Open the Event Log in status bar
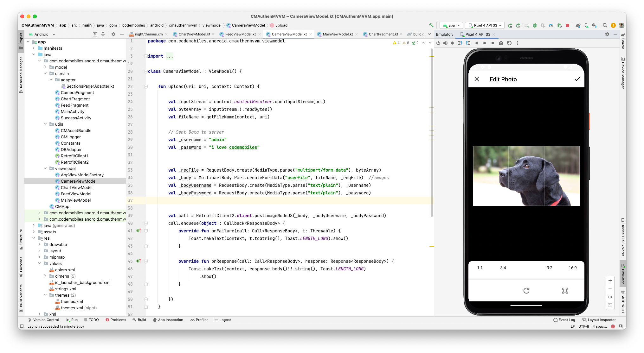This screenshot has width=644, height=353. coord(564,320)
